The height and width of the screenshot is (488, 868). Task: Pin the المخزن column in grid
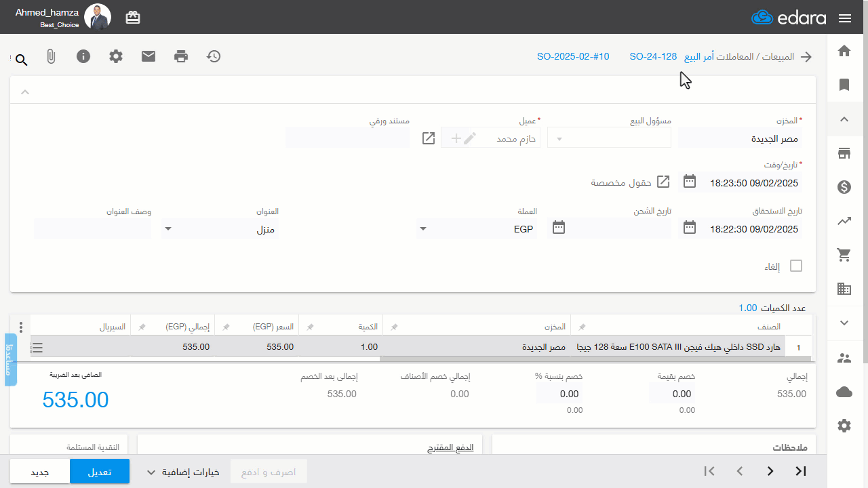pyautogui.click(x=394, y=327)
